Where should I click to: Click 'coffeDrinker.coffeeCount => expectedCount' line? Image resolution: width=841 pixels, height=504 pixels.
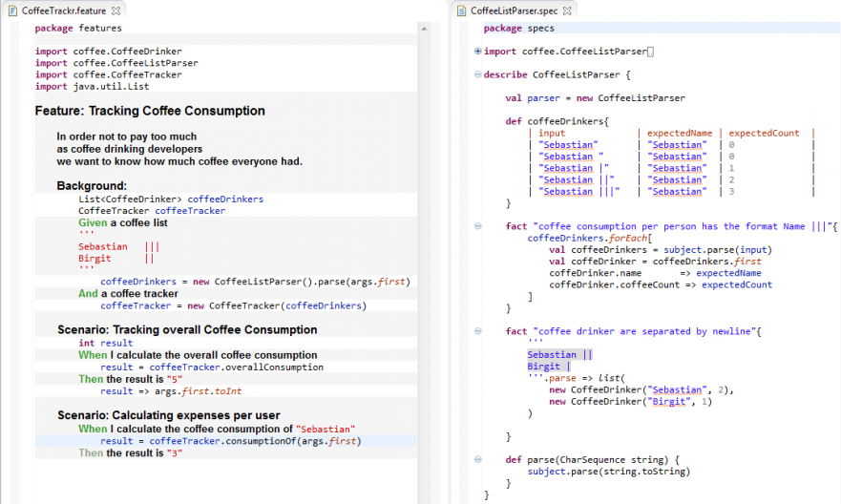[661, 285]
